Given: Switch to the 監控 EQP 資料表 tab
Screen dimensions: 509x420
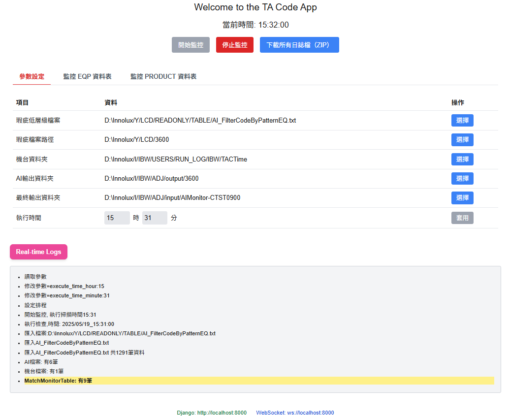Looking at the screenshot, I should pyautogui.click(x=87, y=76).
